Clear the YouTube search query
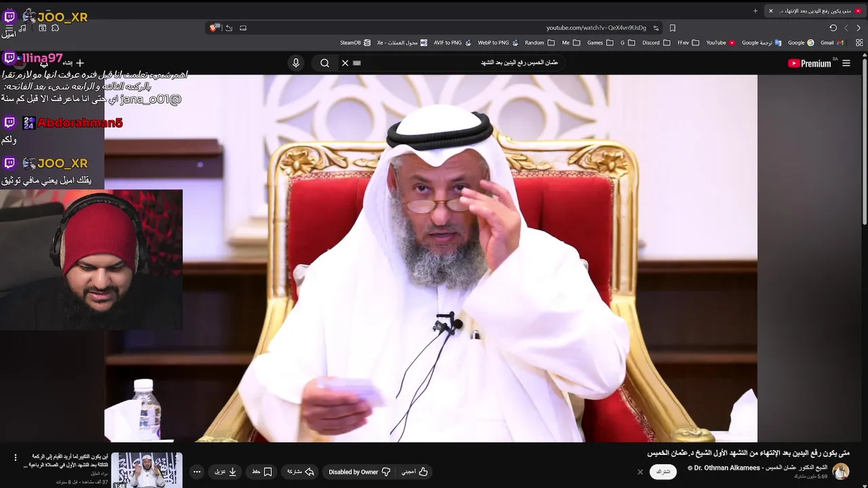Viewport: 868px width, 488px height. tap(345, 63)
